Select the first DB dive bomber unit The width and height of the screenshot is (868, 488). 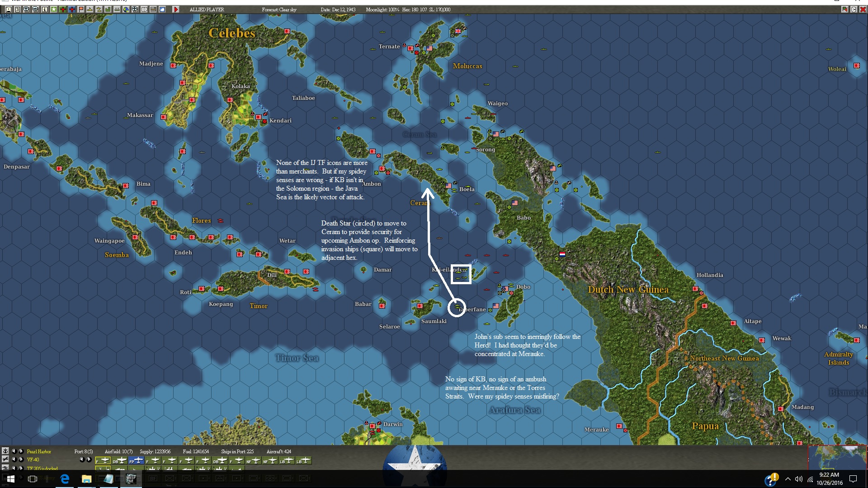coord(119,460)
